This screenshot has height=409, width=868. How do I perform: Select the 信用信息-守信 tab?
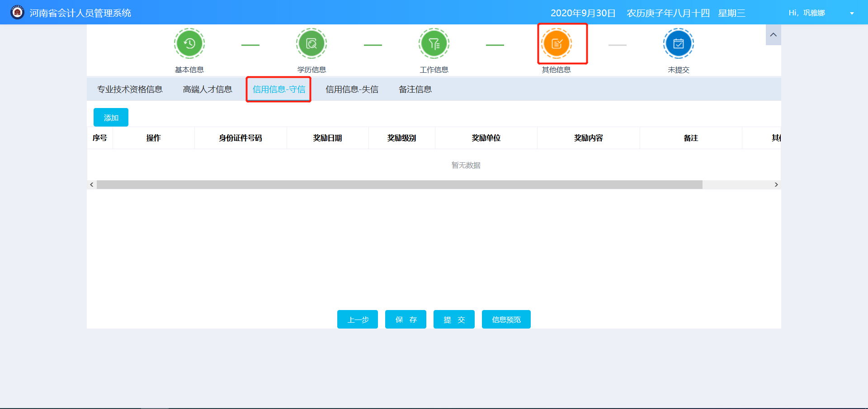pyautogui.click(x=278, y=89)
